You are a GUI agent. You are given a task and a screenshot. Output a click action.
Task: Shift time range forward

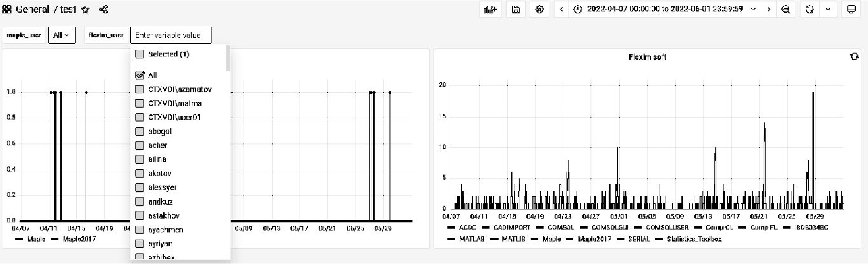point(769,10)
